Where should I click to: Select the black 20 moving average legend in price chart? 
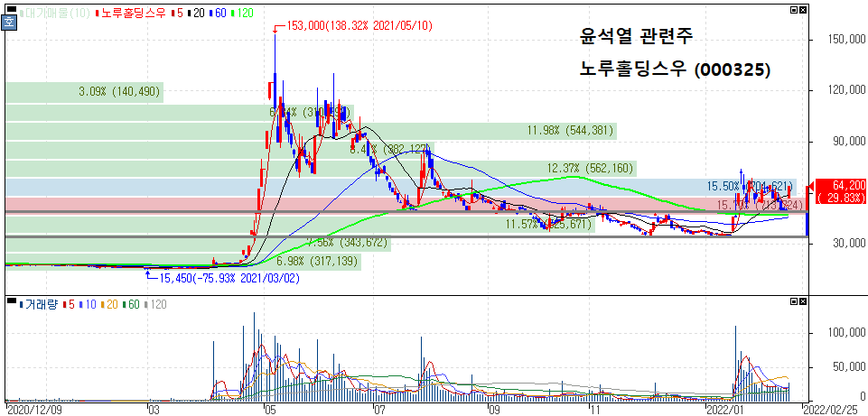click(195, 13)
